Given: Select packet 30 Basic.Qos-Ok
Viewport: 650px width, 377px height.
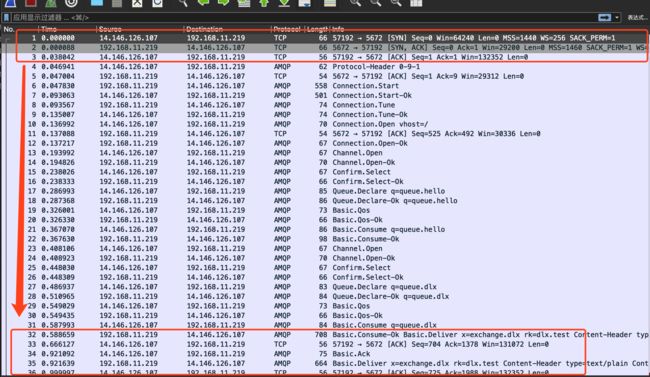Looking at the screenshot, I should tap(325, 315).
